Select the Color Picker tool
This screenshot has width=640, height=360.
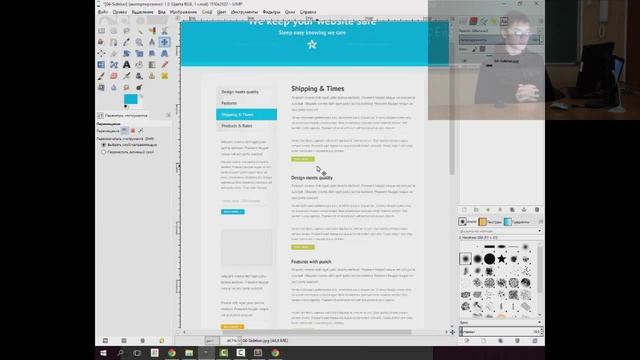pyautogui.click(x=127, y=42)
